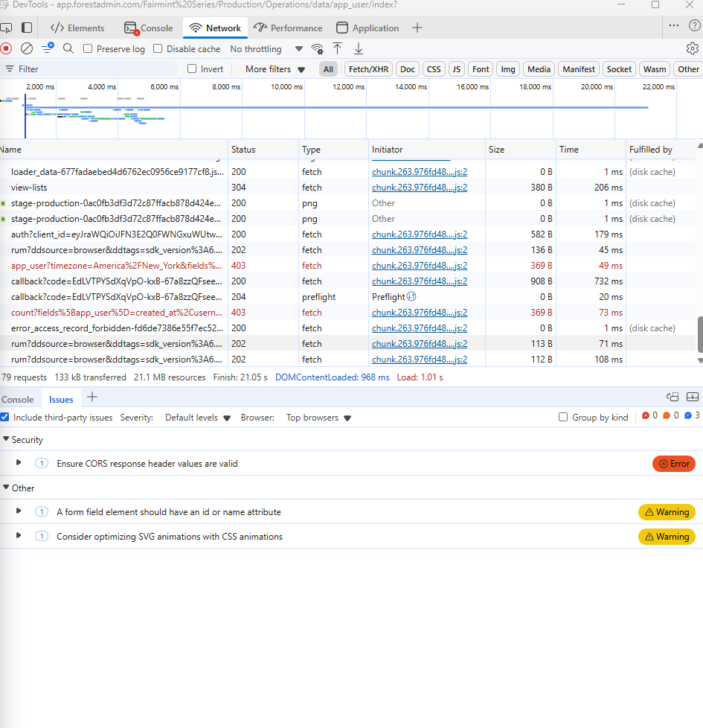Click the Preflight info icon
Viewport: 703px width, 728px height.
(411, 296)
